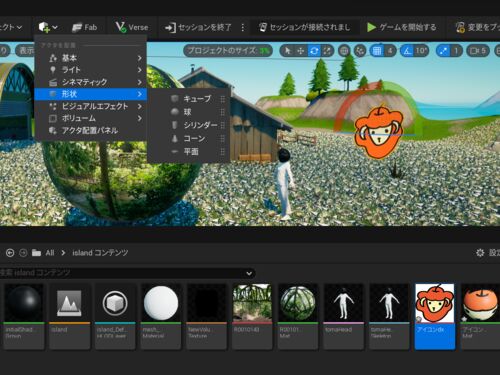Screen dimensions: 500x375
Task: Open the ビジュアルエフェクト submenu
Action: (x=91, y=106)
